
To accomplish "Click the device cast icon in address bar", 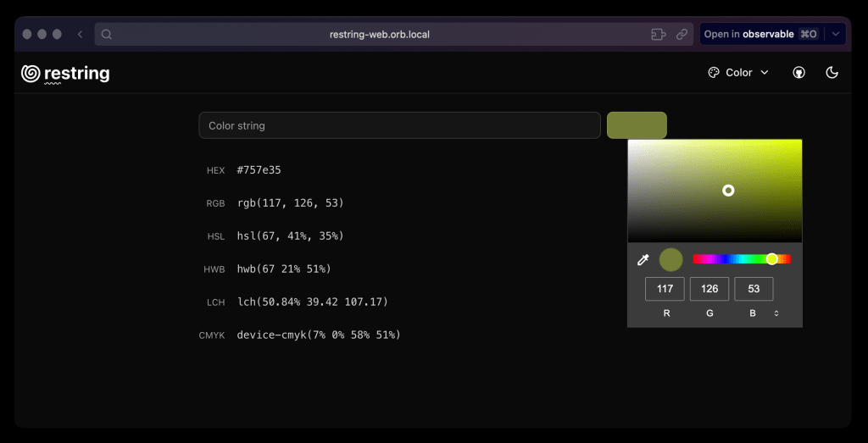I will tap(657, 35).
